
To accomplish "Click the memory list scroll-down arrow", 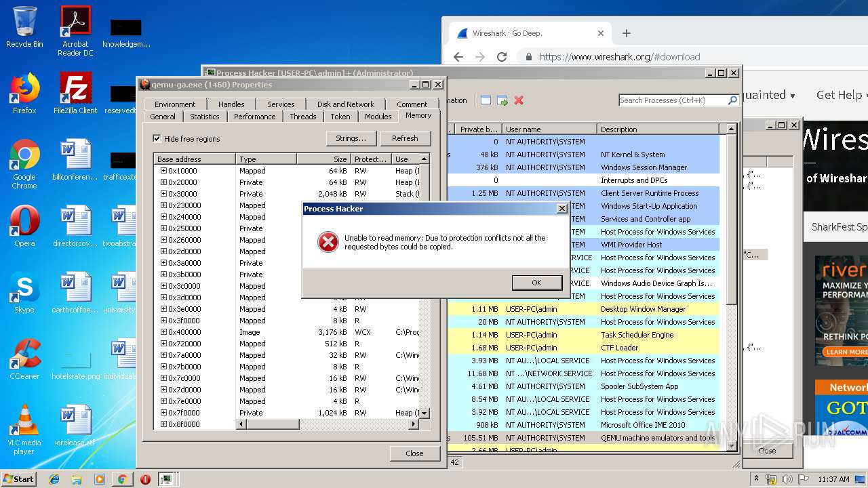I will coord(425,413).
